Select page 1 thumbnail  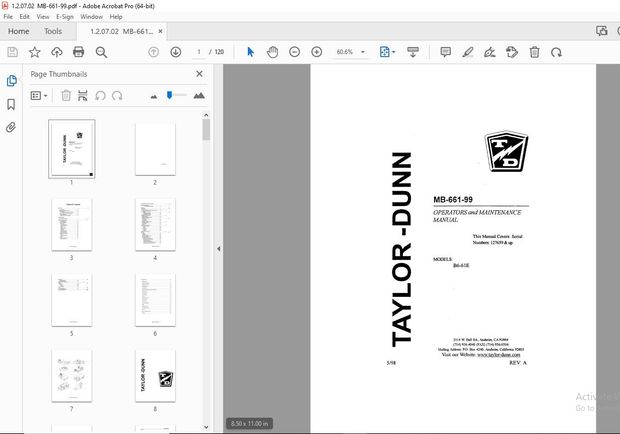(x=72, y=149)
